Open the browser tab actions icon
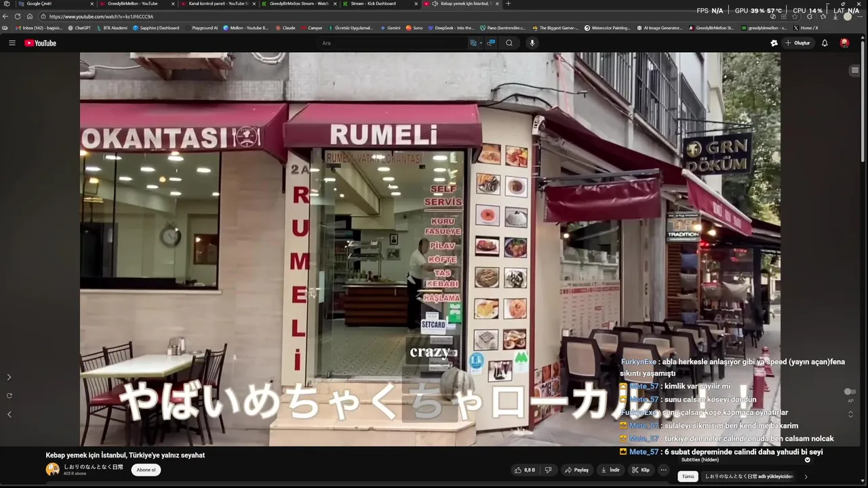 (x=6, y=3)
